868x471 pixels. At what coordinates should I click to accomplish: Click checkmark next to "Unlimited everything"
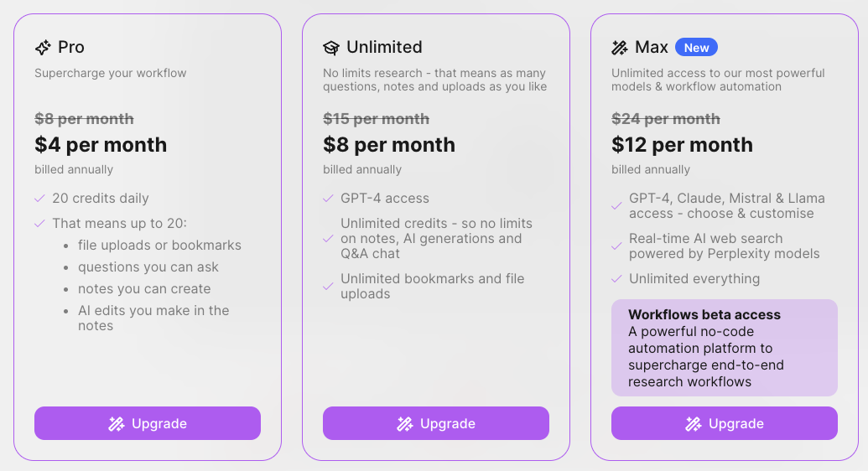(616, 279)
